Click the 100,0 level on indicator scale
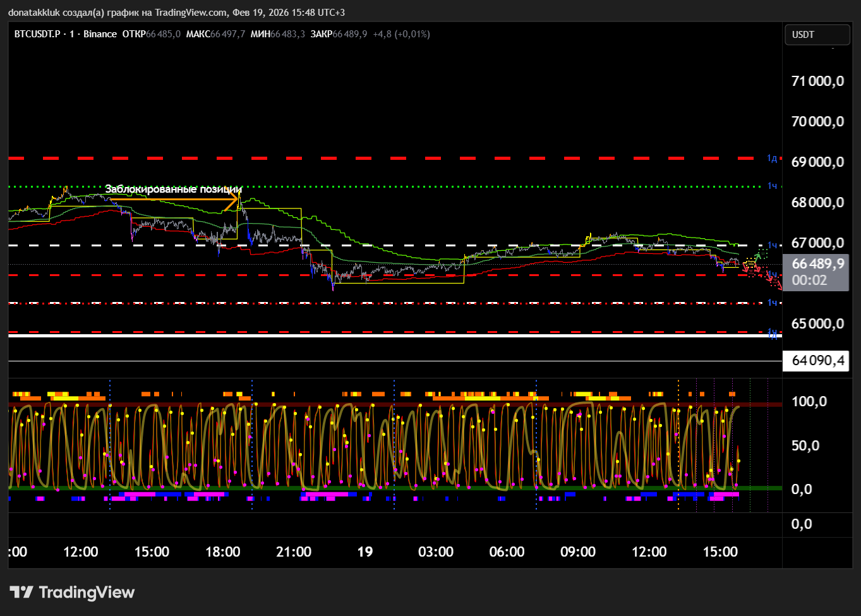 [x=809, y=402]
